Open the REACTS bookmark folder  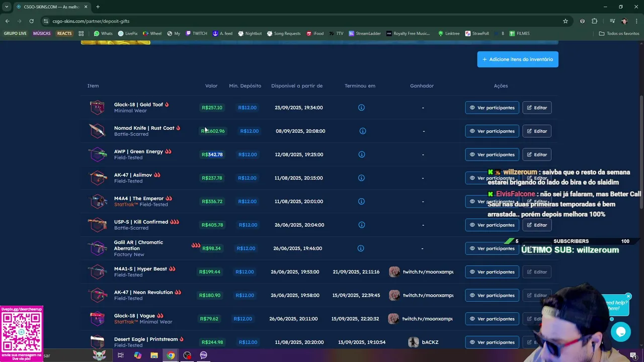tap(64, 34)
